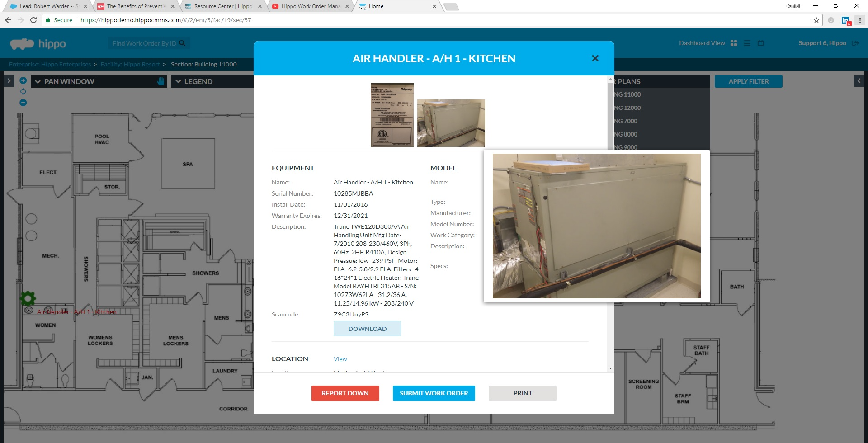Click the work order search magnifier icon
This screenshot has width=868, height=443.
182,43
